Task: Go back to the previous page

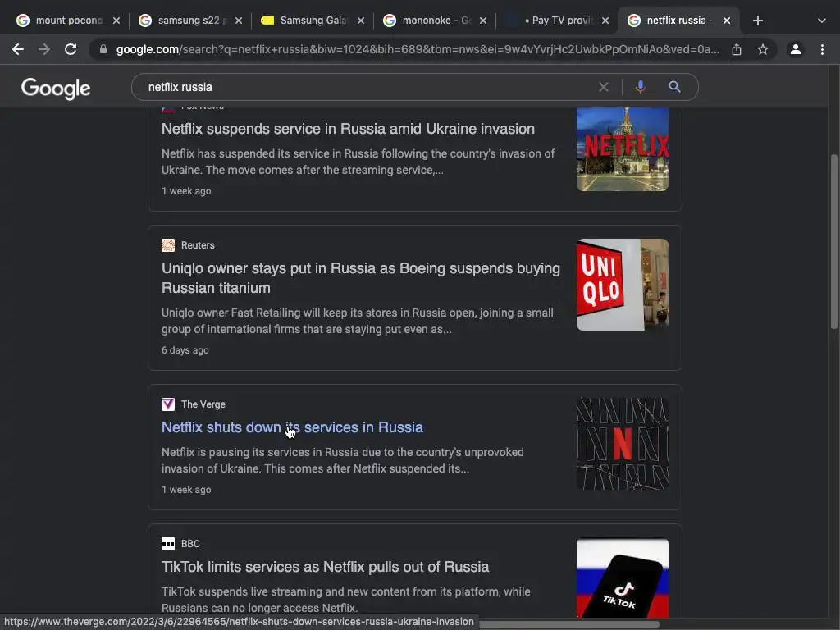Action: coord(18,50)
